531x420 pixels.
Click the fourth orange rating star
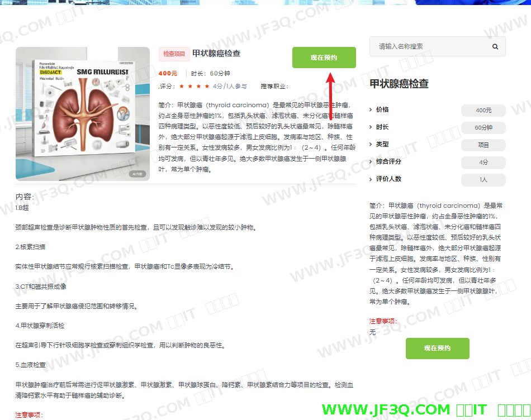point(207,87)
